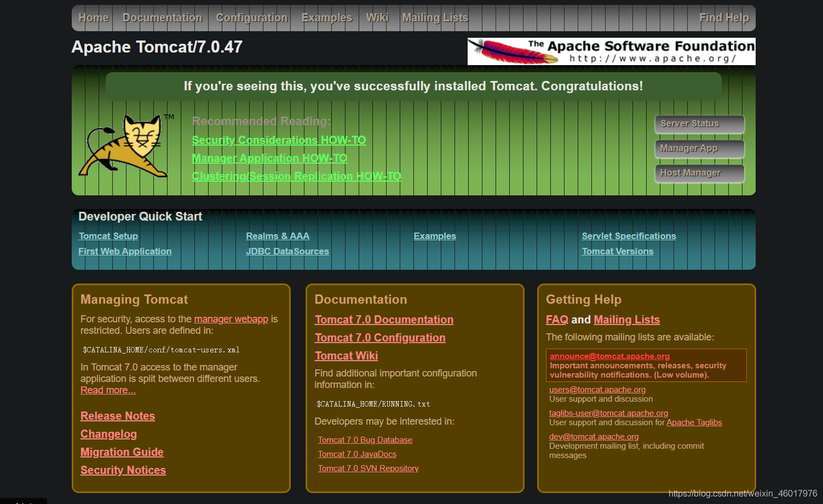This screenshot has width=823, height=504.
Task: Open JDBC DataSources link
Action: point(287,251)
